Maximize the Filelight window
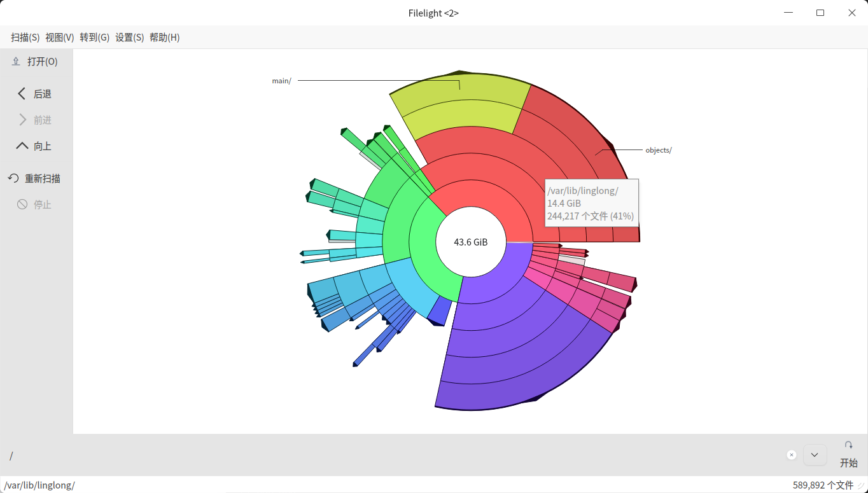This screenshot has height=493, width=868. point(820,13)
